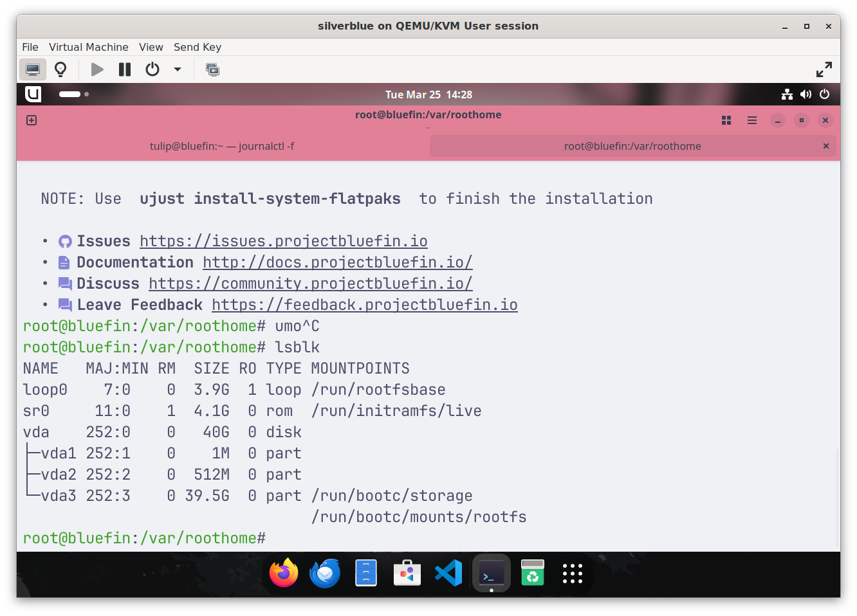Pause the virtual machine
The width and height of the screenshot is (857, 616).
tap(125, 69)
